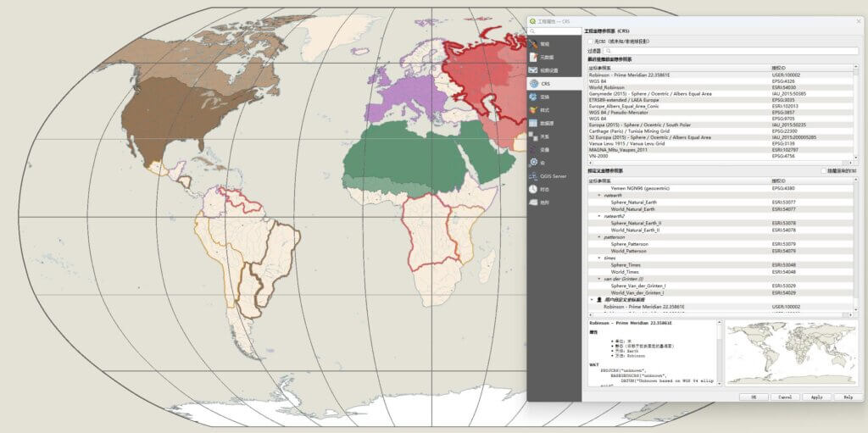Click the recently used CRS list vertical scrollbar
Image resolution: width=868 pixels, height=433 pixels.
click(856, 113)
